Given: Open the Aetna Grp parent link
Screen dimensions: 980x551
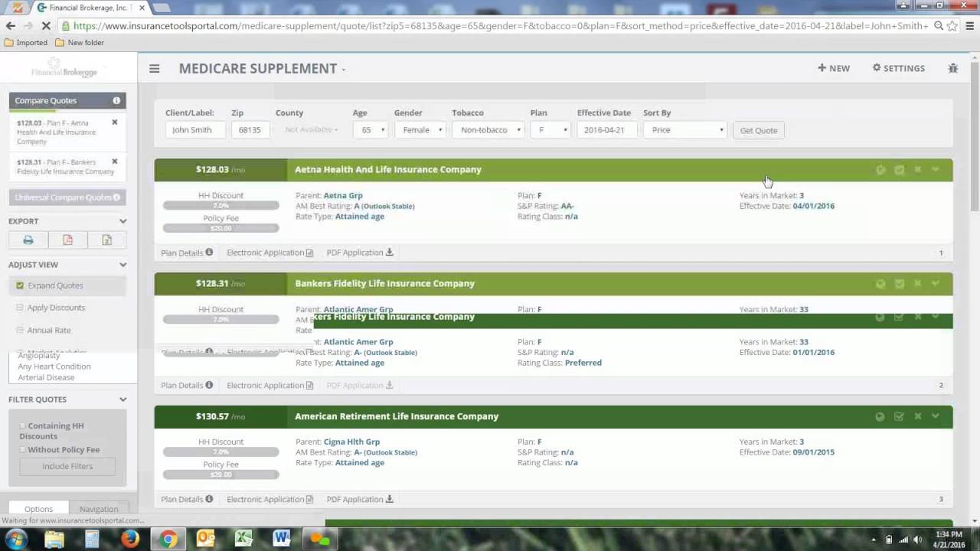Looking at the screenshot, I should (x=343, y=196).
